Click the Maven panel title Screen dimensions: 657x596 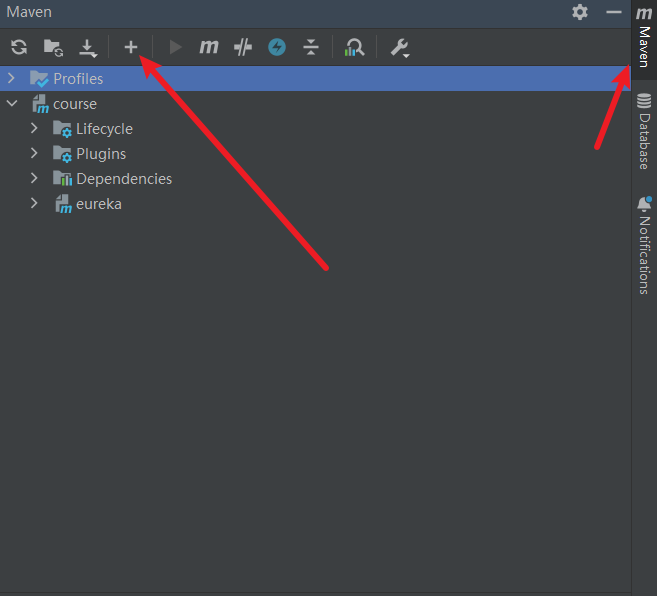click(x=29, y=12)
